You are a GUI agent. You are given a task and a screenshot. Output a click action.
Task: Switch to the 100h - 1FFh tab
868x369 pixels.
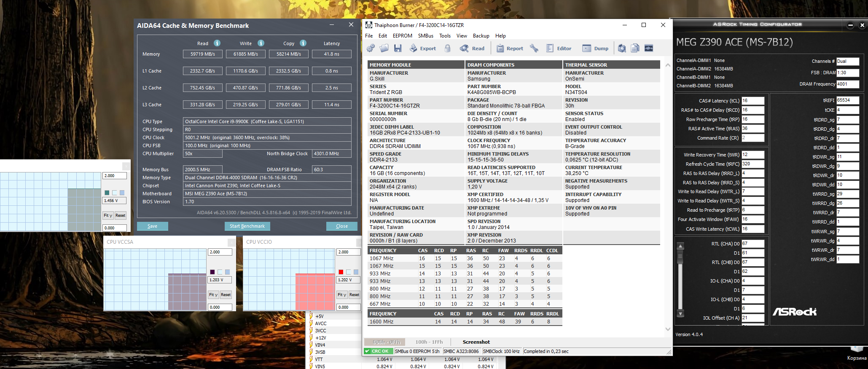pos(429,342)
